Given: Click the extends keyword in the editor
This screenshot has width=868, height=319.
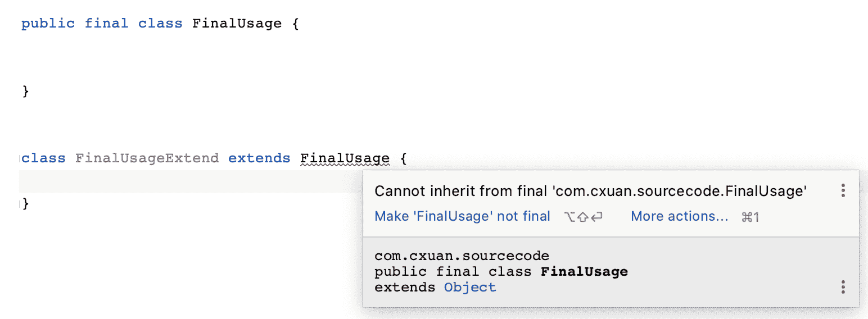Looking at the screenshot, I should (x=259, y=158).
